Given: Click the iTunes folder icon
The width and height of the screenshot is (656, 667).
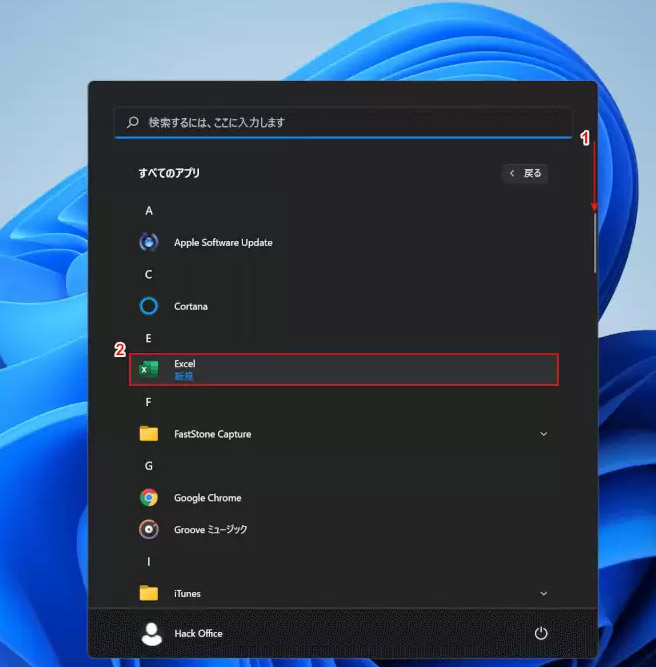Looking at the screenshot, I should click(149, 593).
